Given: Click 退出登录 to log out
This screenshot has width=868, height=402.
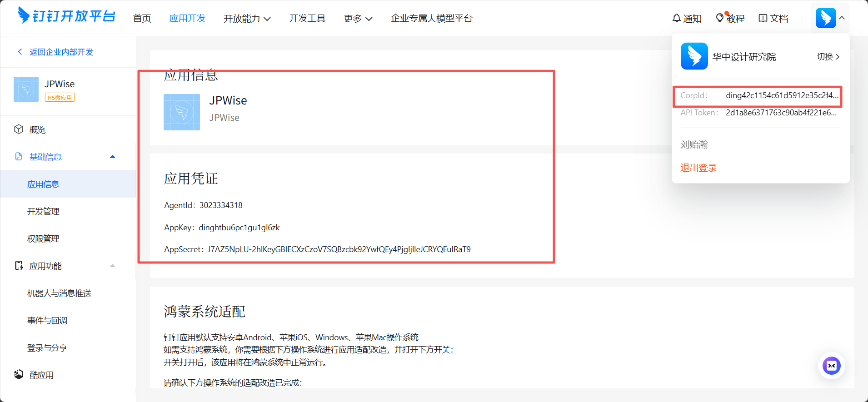Looking at the screenshot, I should (698, 168).
